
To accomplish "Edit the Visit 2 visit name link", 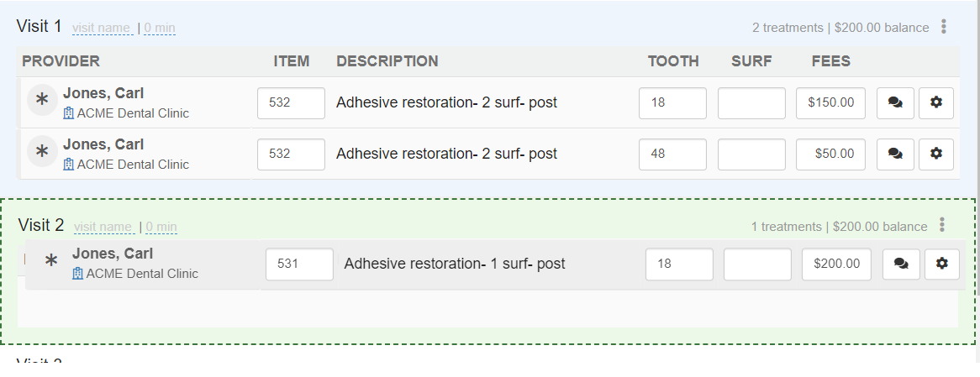I will [x=104, y=227].
